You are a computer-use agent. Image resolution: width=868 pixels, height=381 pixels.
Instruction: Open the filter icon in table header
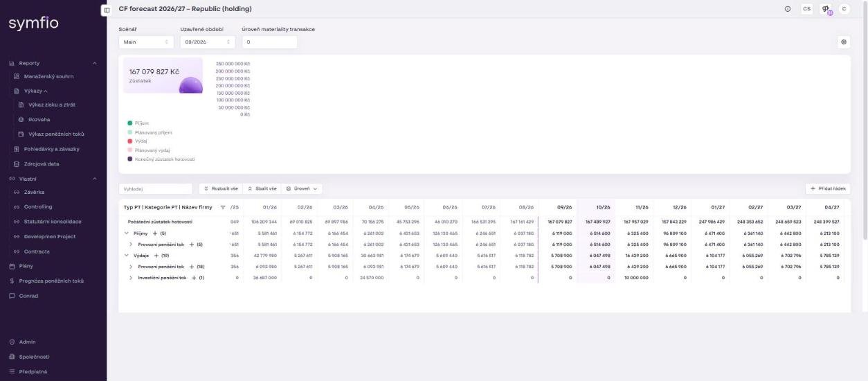coord(223,207)
